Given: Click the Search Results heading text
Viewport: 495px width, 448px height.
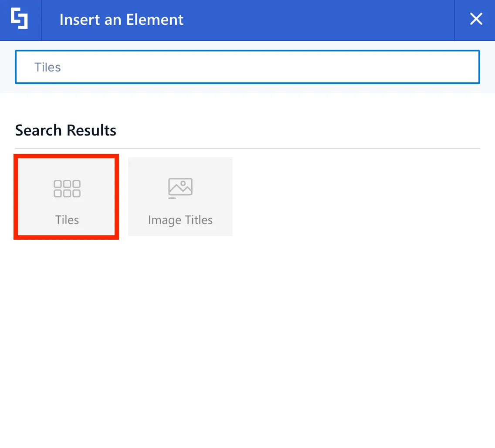Looking at the screenshot, I should point(66,130).
